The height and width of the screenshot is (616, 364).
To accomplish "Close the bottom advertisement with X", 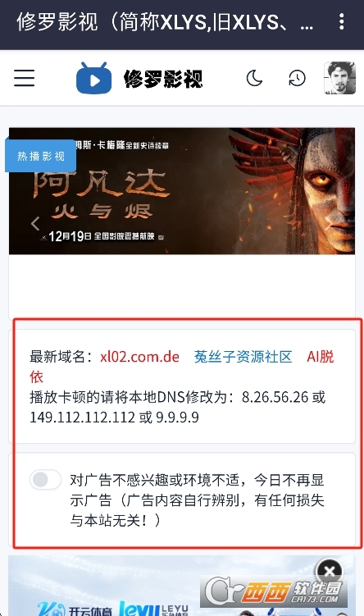I will (x=330, y=571).
